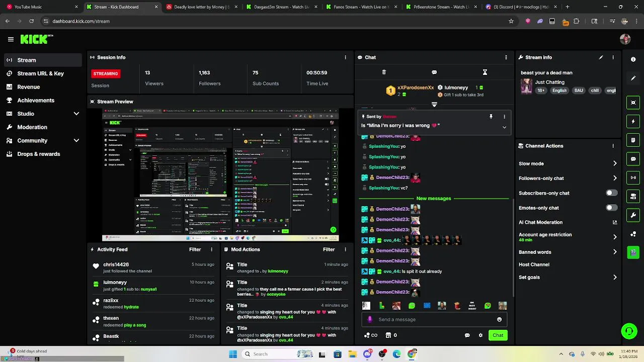Image resolution: width=644 pixels, height=362 pixels.
Task: Open the green headset support button
Action: [x=629, y=331]
